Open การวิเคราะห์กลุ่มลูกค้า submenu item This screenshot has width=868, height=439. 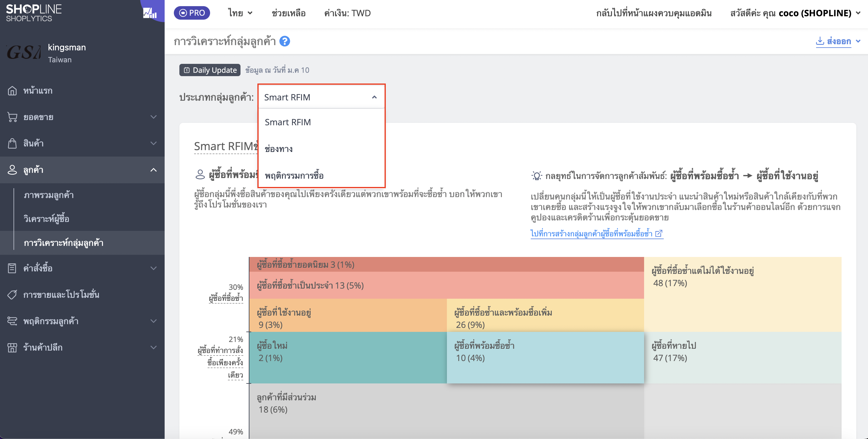[63, 243]
